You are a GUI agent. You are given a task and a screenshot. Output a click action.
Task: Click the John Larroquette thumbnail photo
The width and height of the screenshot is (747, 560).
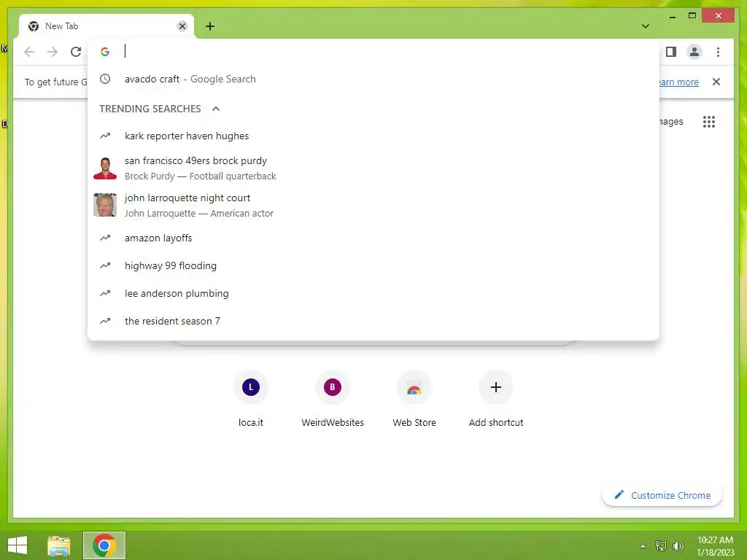[x=105, y=205]
